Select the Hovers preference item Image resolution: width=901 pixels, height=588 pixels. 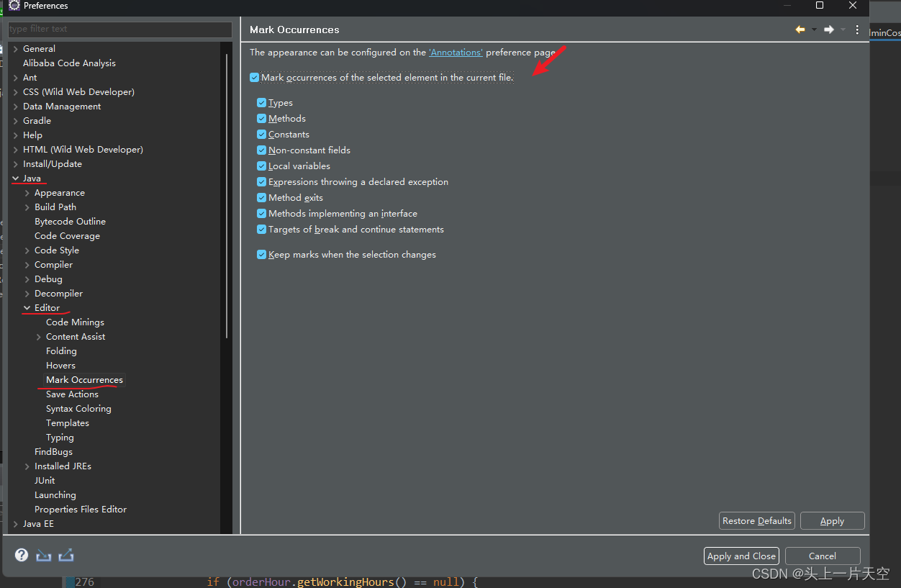coord(60,366)
